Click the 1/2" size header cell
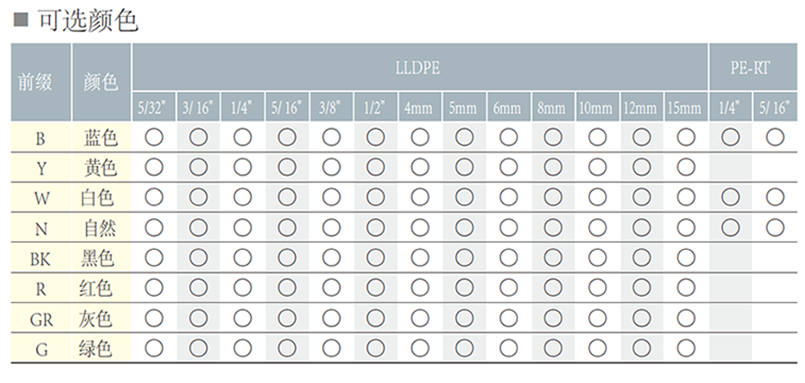 click(375, 107)
